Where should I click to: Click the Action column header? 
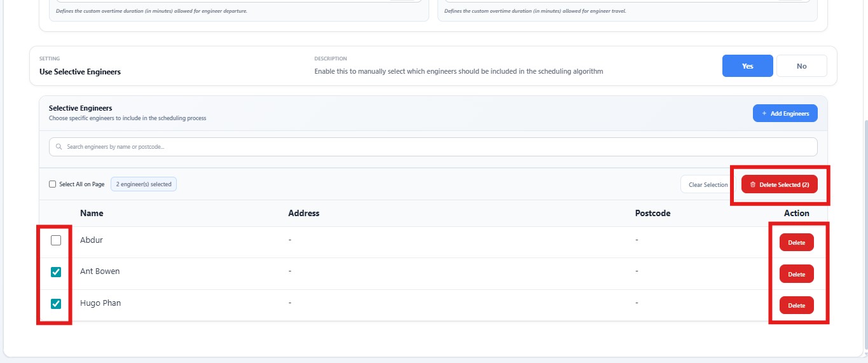click(797, 214)
